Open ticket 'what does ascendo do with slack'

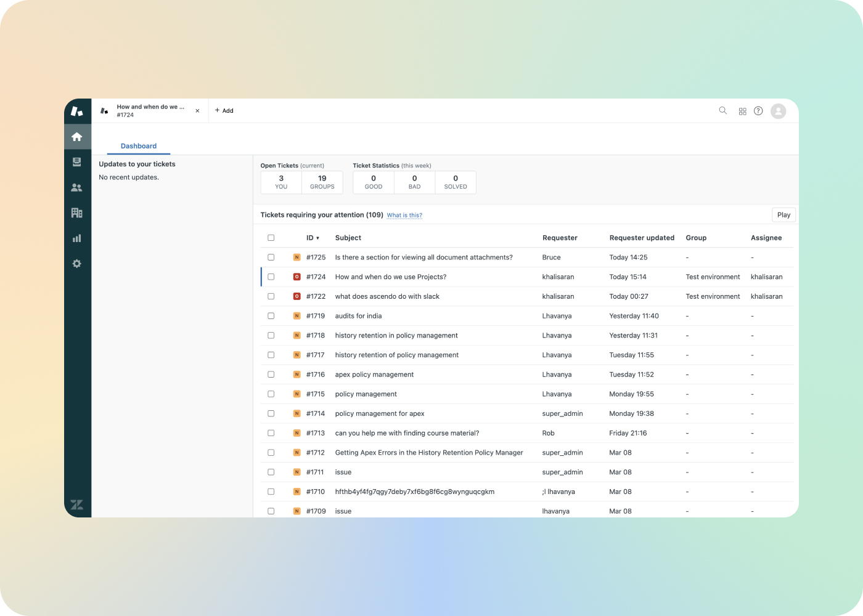387,296
